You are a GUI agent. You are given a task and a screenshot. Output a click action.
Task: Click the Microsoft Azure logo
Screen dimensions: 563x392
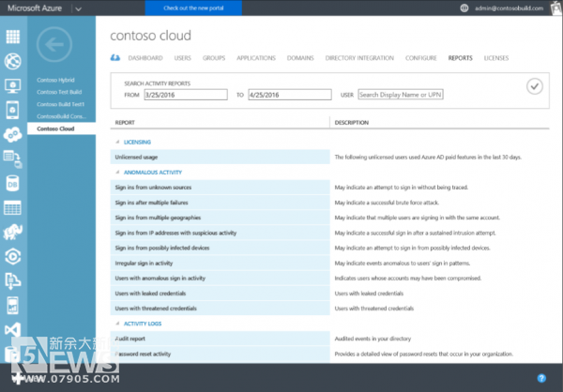click(x=35, y=8)
